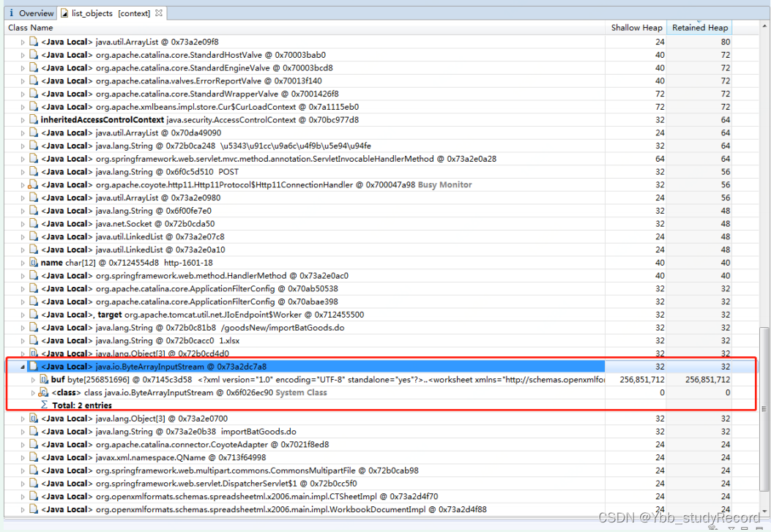The width and height of the screenshot is (771, 532).
Task: Close the list_objects tab
Action: [159, 13]
